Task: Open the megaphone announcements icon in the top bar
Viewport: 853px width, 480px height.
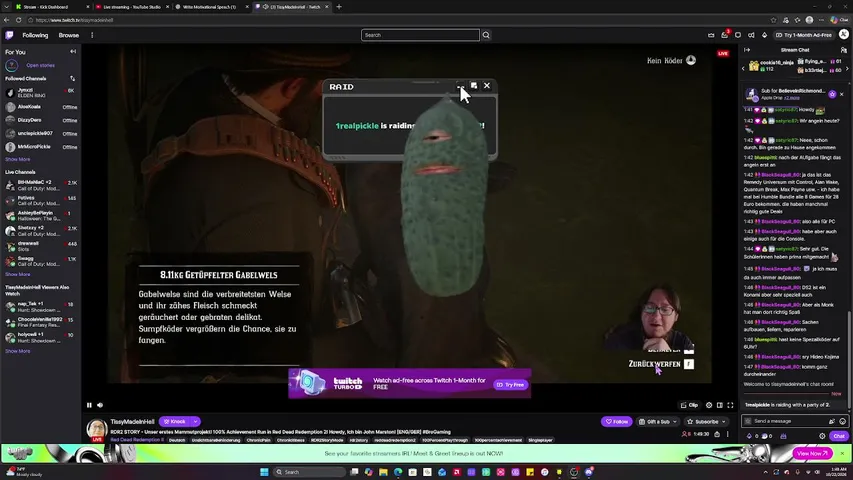Action: [x=751, y=35]
